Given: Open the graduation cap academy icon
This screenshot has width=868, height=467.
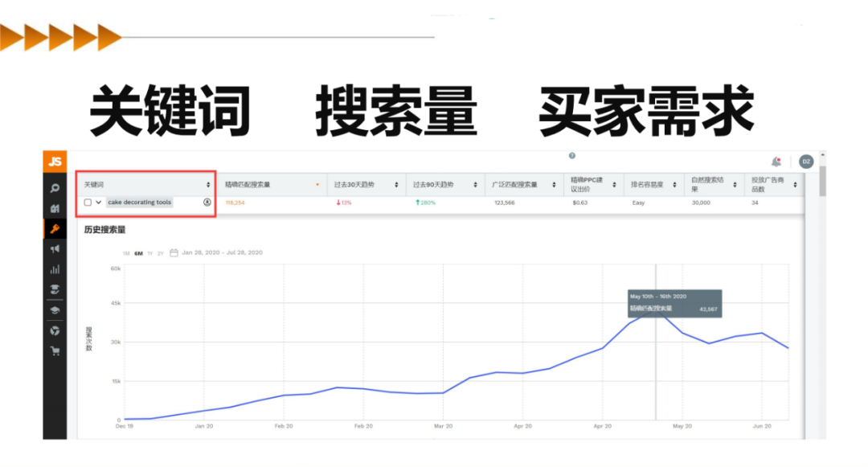Looking at the screenshot, I should 55,309.
